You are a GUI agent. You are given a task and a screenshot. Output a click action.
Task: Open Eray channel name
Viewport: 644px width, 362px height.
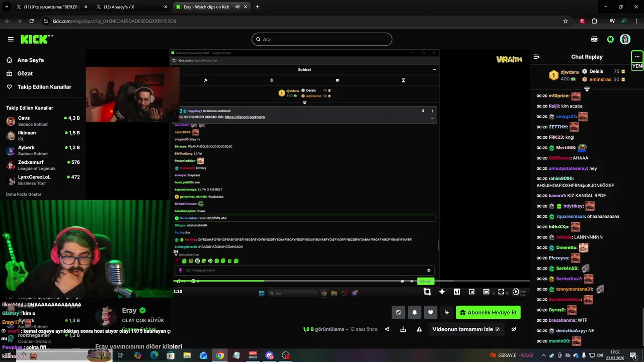tap(129, 311)
